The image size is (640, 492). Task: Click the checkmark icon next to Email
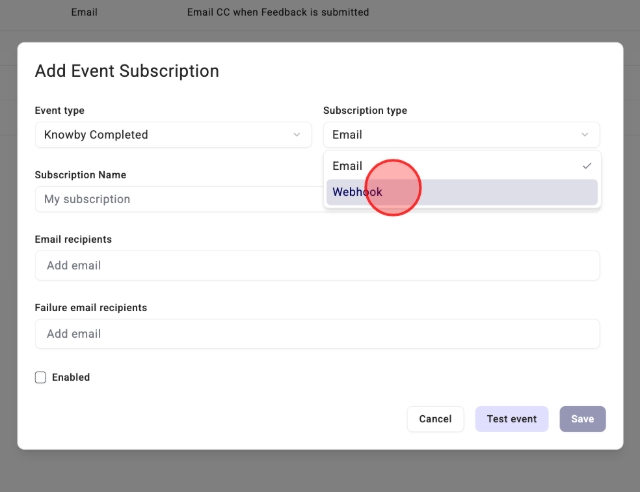587,166
